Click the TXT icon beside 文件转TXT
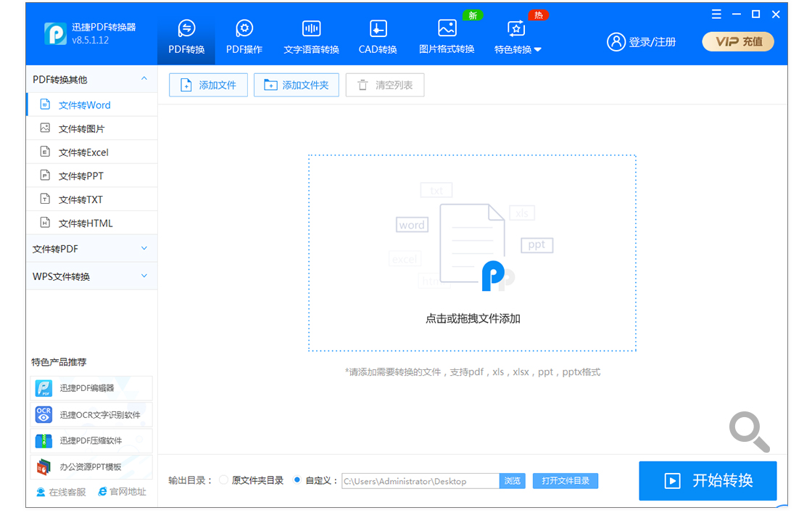 pos(45,199)
